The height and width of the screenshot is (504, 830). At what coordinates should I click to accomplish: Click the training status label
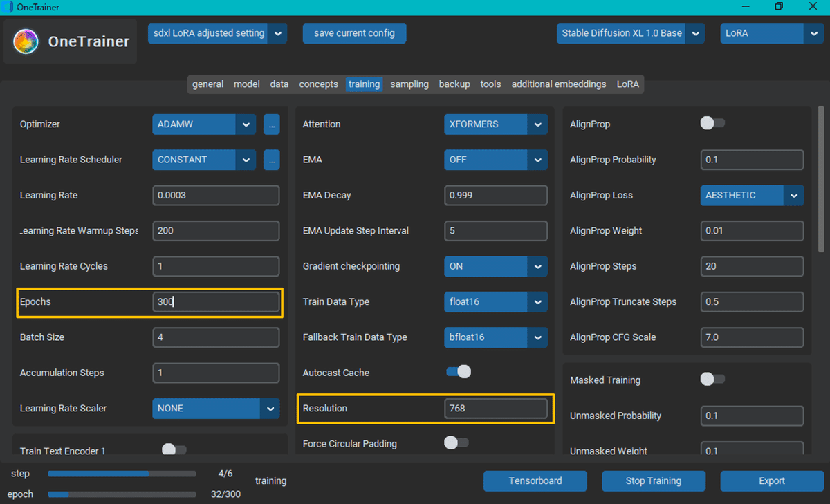coord(270,481)
